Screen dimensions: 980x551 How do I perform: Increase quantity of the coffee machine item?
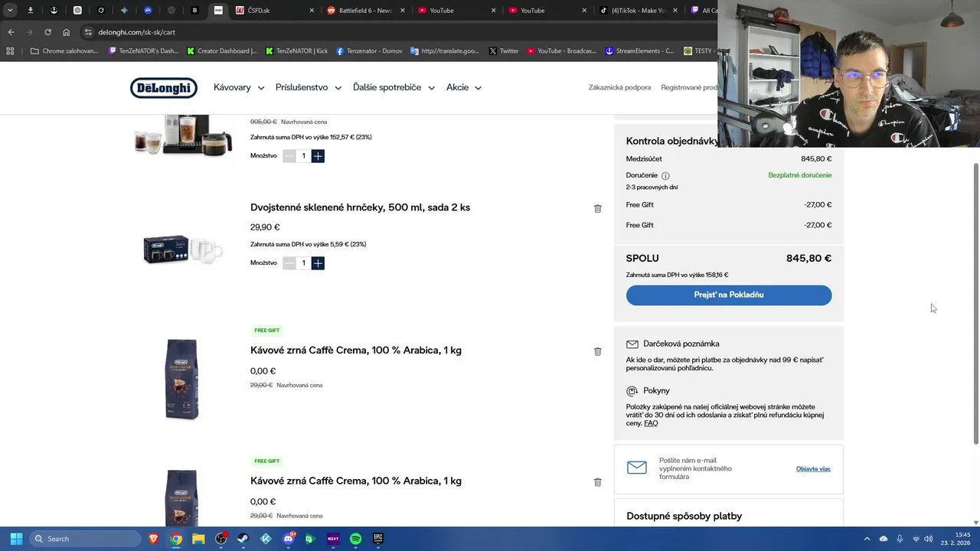coord(318,155)
